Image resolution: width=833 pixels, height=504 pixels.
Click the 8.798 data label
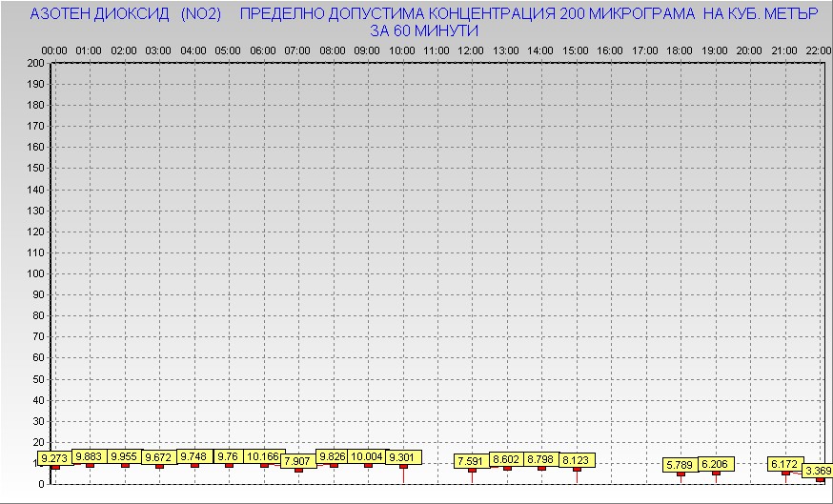click(541, 459)
